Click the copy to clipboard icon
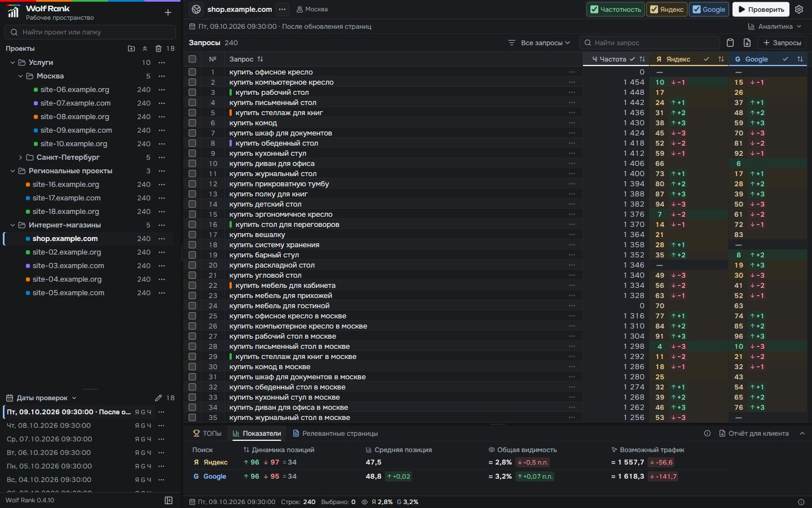Screen dimensions: 812x508 pos(730,43)
